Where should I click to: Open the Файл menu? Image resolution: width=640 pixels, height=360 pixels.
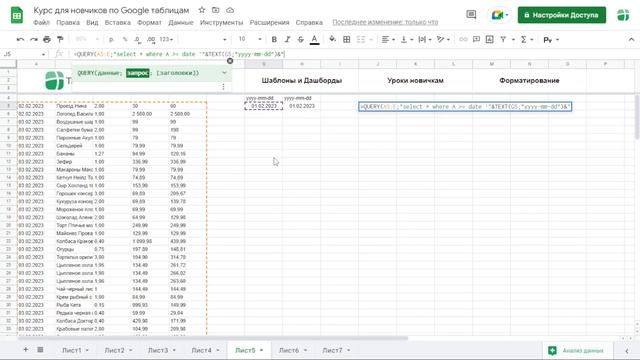[41, 22]
